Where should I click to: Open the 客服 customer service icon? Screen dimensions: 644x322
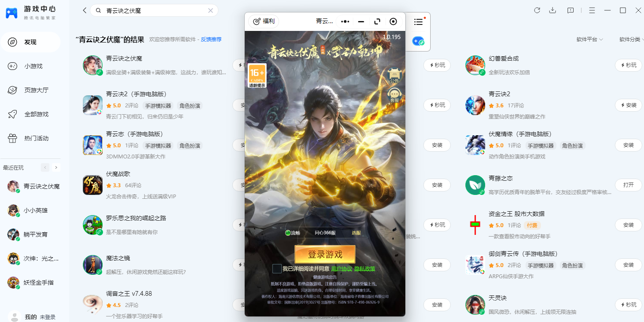394,95
